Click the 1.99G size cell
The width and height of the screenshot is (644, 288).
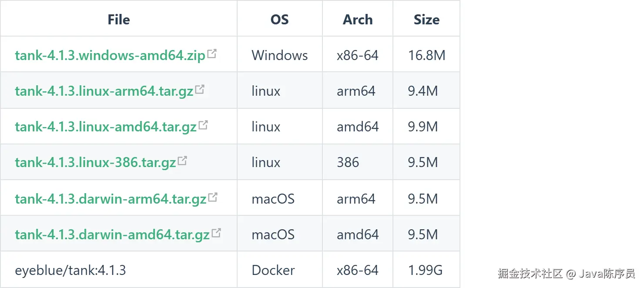pos(425,271)
